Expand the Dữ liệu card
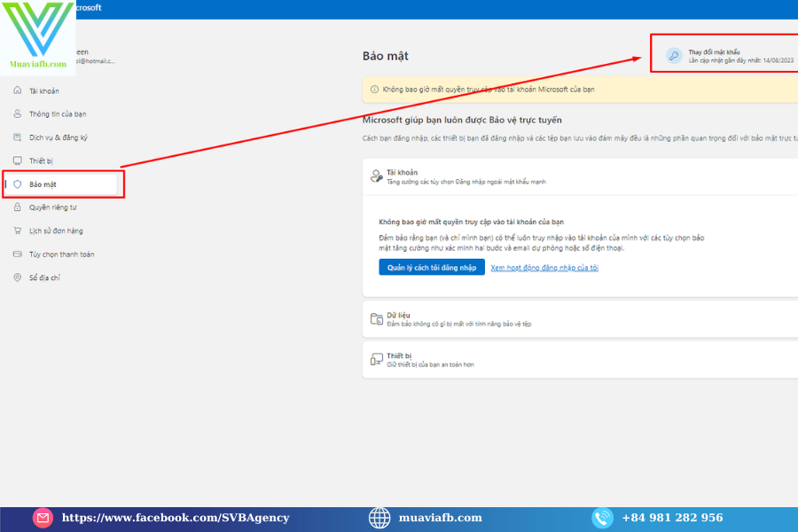 point(580,318)
